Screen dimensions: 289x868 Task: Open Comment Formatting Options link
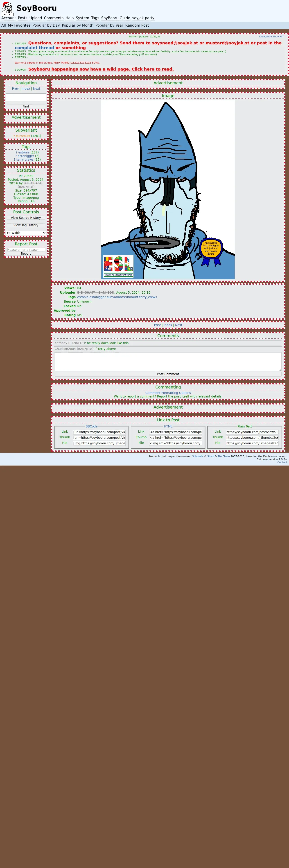pyautogui.click(x=168, y=393)
